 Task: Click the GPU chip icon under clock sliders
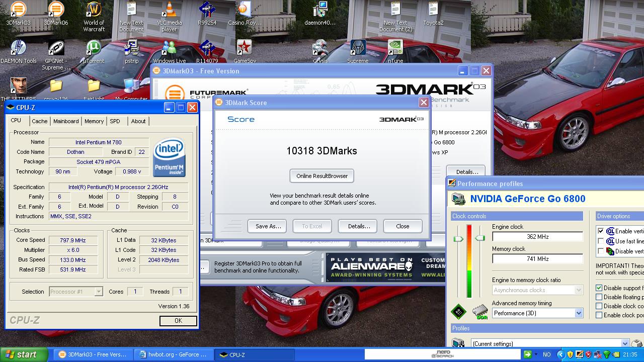[x=458, y=312]
